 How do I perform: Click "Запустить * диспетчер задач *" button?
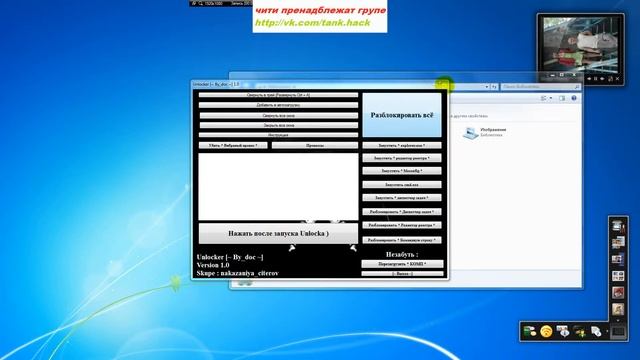(x=402, y=198)
